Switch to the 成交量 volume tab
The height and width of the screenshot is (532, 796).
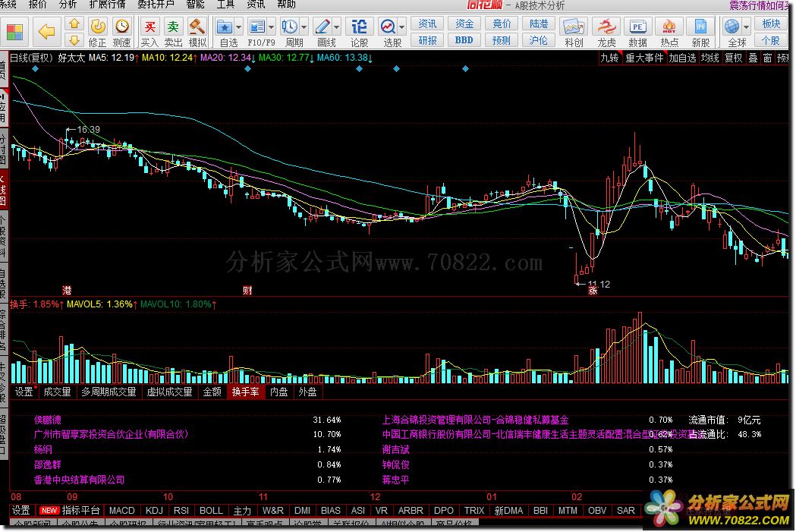click(57, 392)
